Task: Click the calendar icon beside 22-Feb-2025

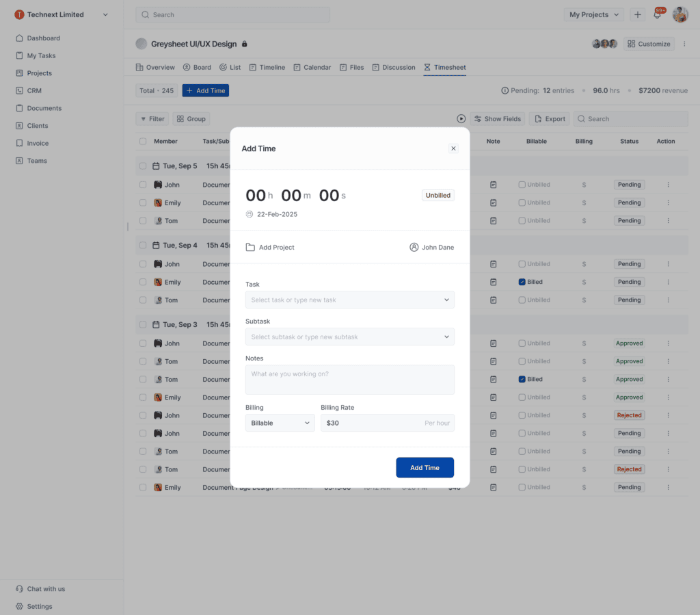Action: point(250,214)
